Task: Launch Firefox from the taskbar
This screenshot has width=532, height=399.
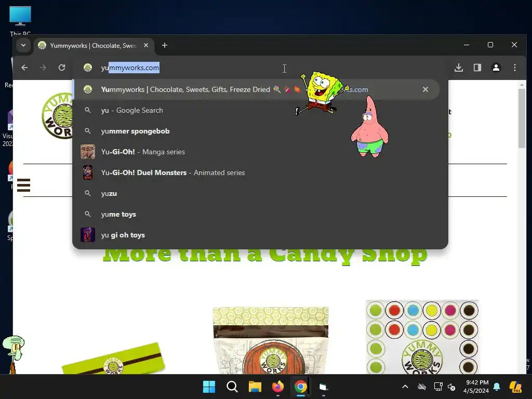Action: 278,387
